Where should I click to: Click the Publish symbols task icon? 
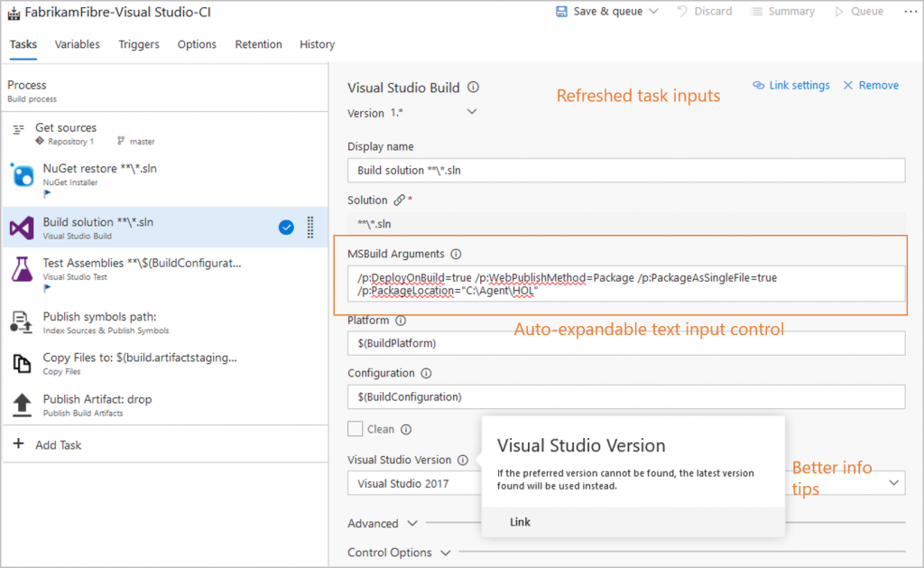22,322
